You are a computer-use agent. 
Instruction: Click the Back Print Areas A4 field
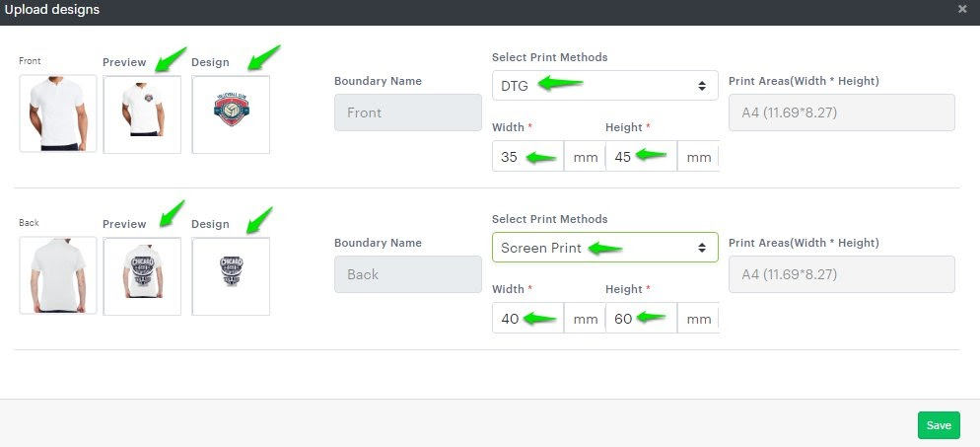click(841, 274)
